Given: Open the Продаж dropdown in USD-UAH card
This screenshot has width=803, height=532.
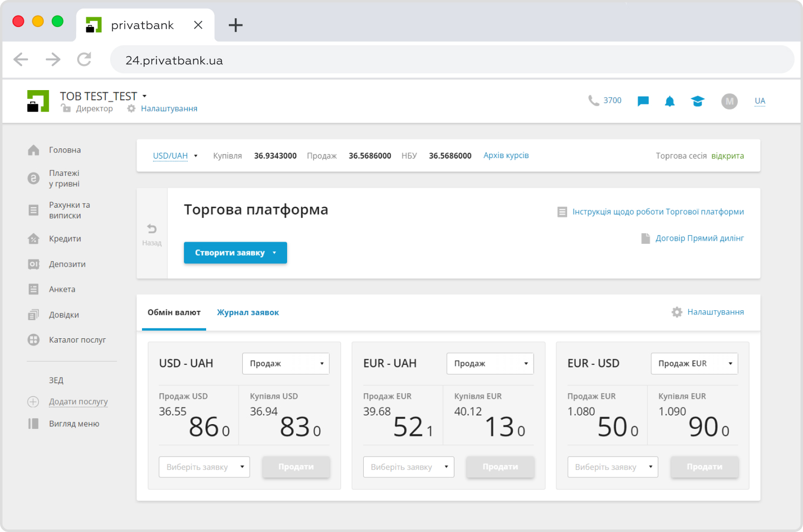Looking at the screenshot, I should 285,363.
